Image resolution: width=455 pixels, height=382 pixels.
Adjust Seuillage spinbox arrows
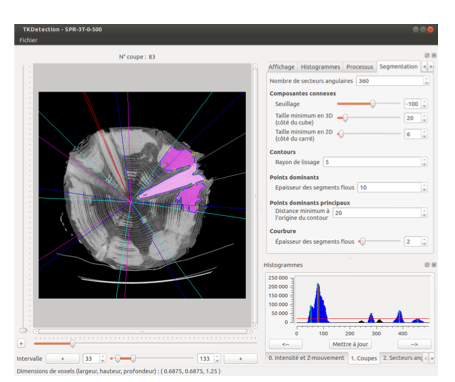(x=424, y=104)
